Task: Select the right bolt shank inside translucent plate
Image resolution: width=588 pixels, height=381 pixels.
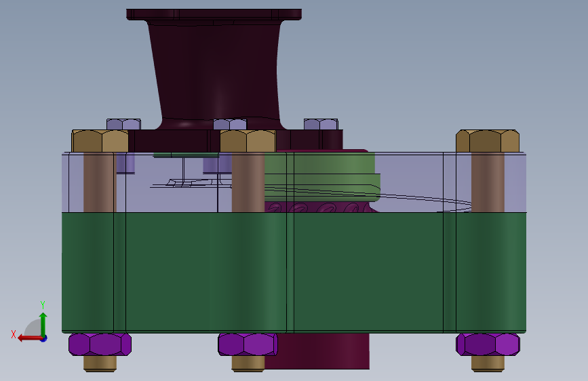Action: pos(488,182)
